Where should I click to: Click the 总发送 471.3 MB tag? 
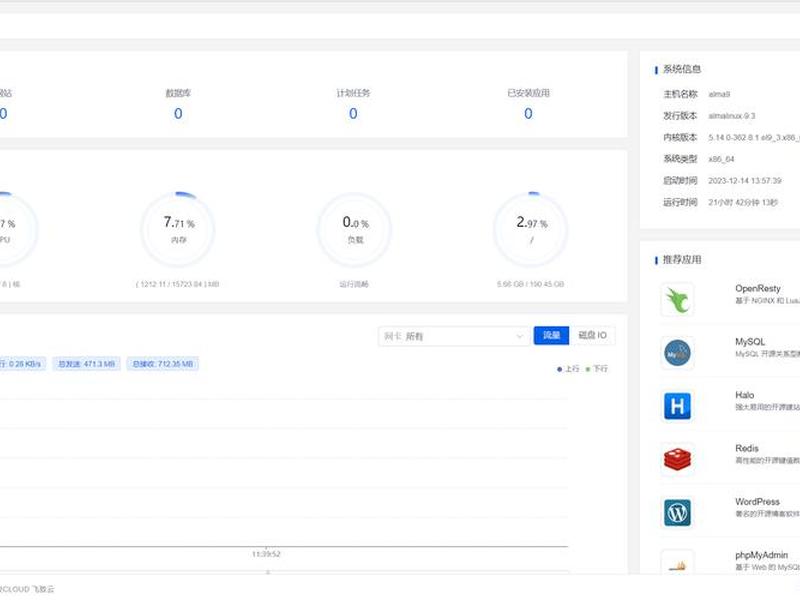point(86,364)
